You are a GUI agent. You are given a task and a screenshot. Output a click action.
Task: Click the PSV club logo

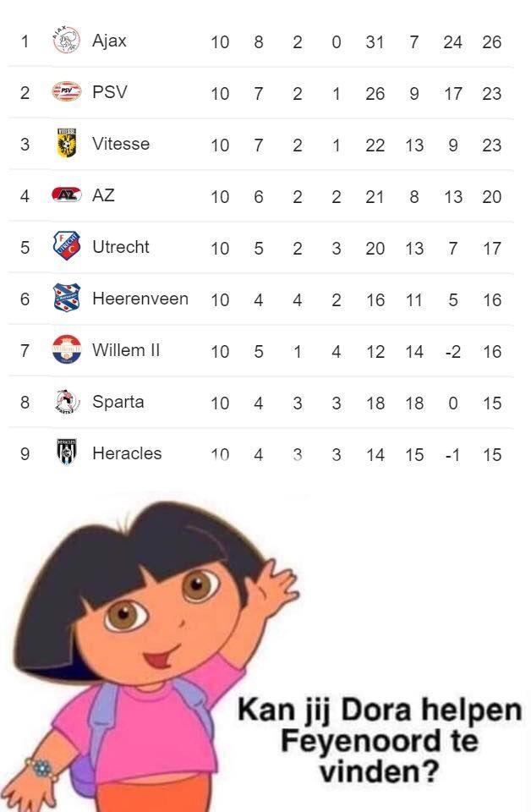(x=66, y=91)
